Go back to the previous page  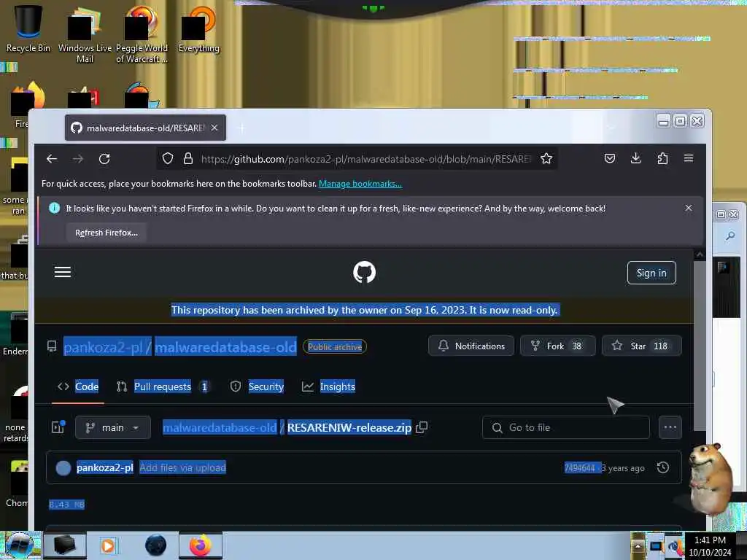point(52,158)
